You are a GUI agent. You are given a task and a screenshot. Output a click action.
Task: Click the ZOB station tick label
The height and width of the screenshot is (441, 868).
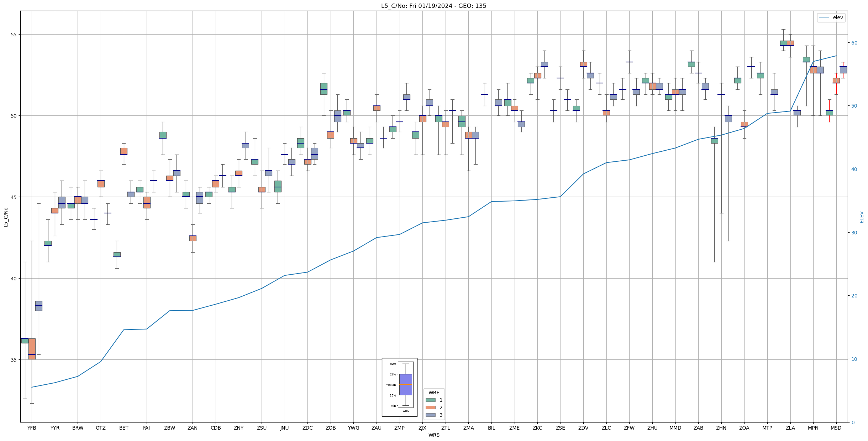point(331,428)
